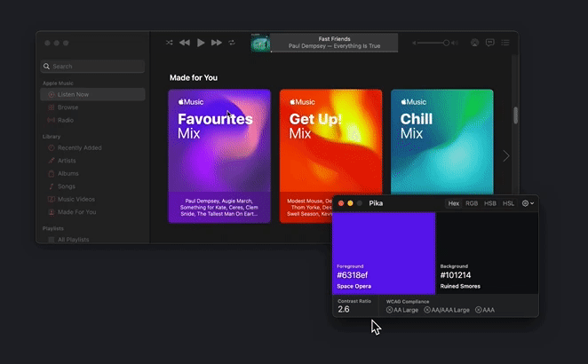Toggle repeat mode
This screenshot has height=364, width=588.
(x=232, y=43)
